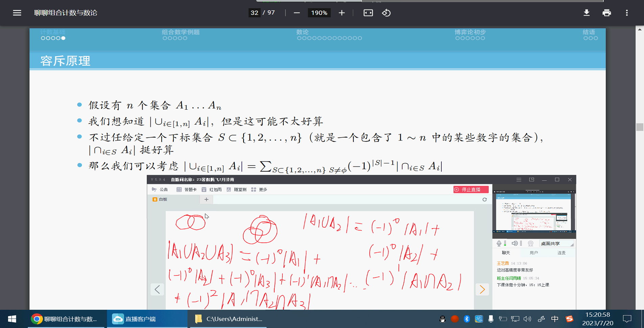Screen dimensions: 644x328
Task: Switch to the 直播客户端 taskbar window
Action: 147,319
